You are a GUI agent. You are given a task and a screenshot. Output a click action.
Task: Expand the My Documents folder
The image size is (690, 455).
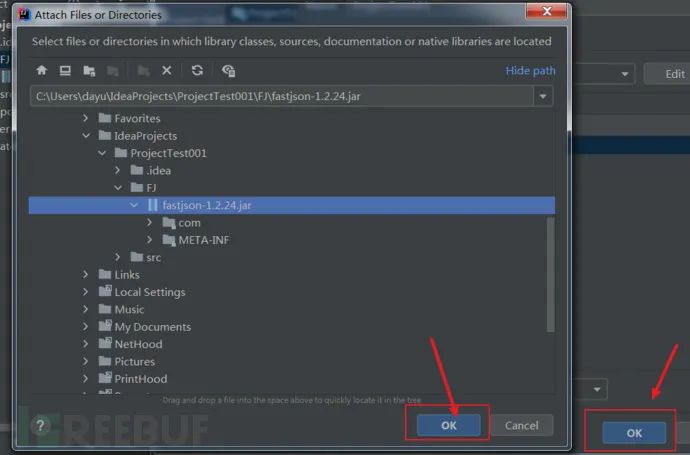pyautogui.click(x=85, y=326)
